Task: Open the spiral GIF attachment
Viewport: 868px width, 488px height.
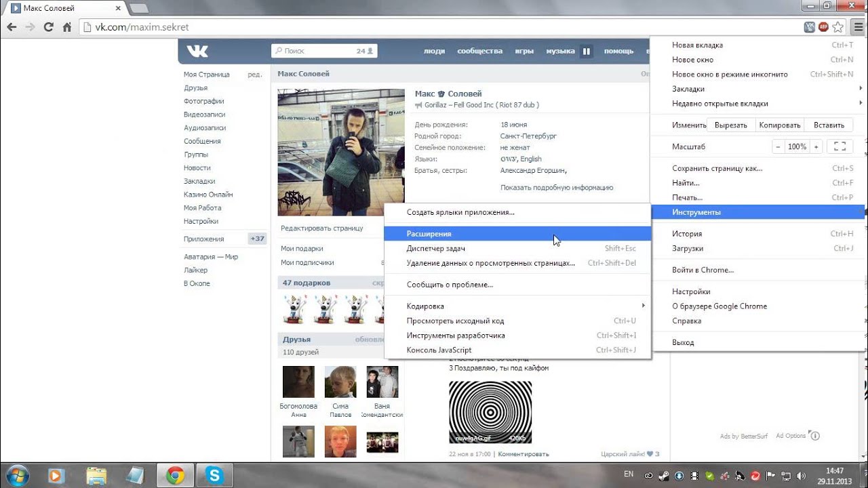Action: click(490, 412)
